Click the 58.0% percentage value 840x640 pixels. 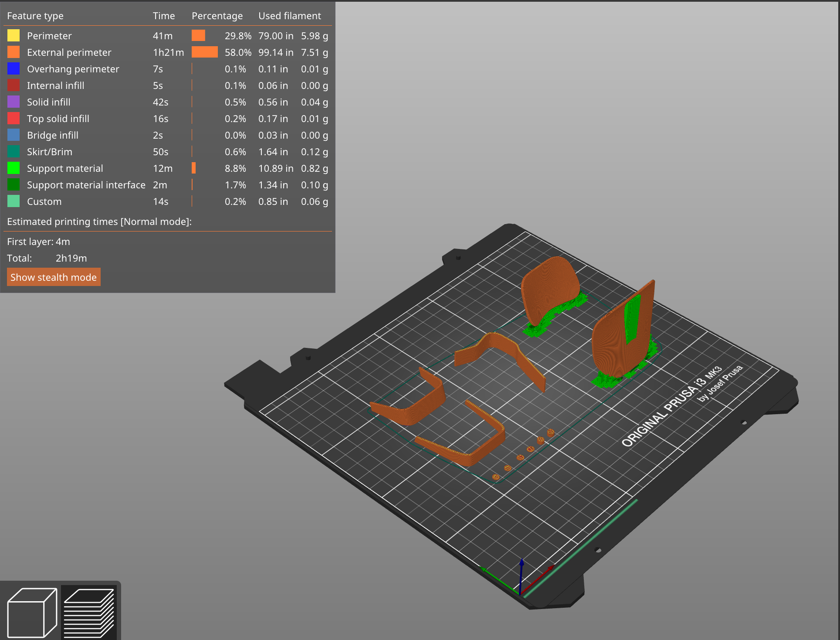coord(238,52)
